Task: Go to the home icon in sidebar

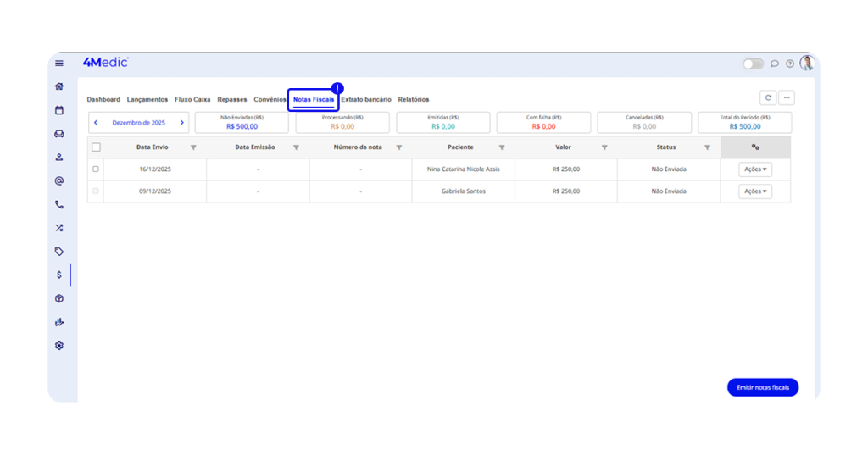Action: 59,86
